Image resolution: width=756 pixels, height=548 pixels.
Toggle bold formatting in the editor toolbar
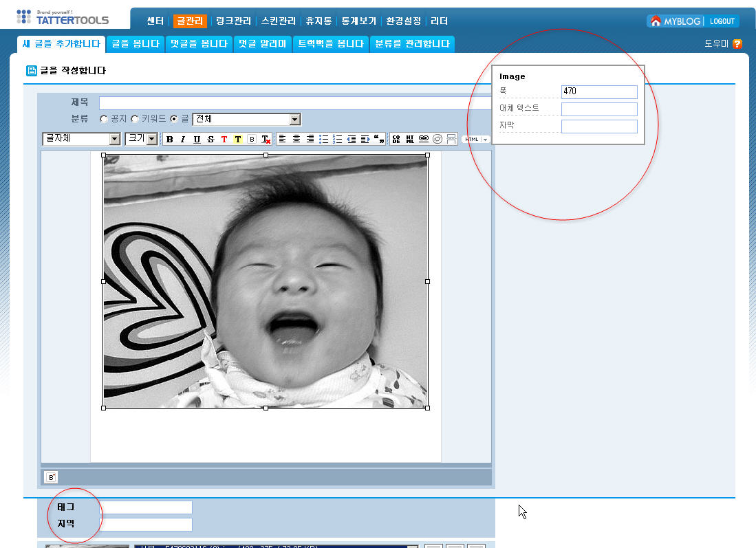169,139
